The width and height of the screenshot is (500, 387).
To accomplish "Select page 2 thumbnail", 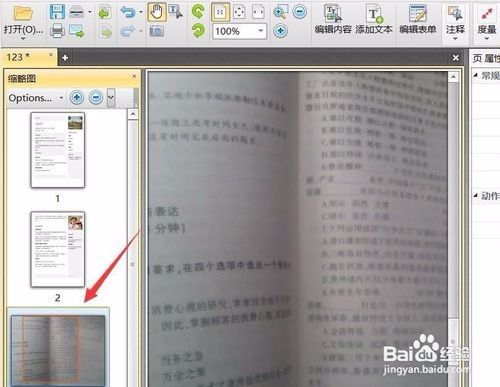I will 58,249.
